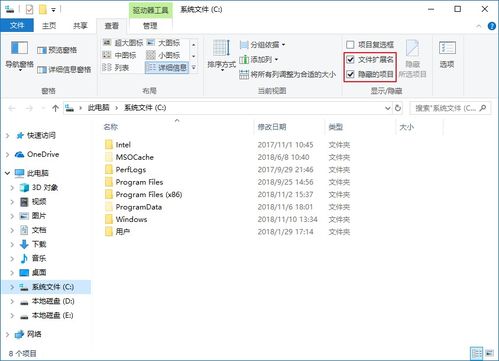Switch to large thumbnails view in status bar
The image size is (499, 361).
click(x=489, y=353)
